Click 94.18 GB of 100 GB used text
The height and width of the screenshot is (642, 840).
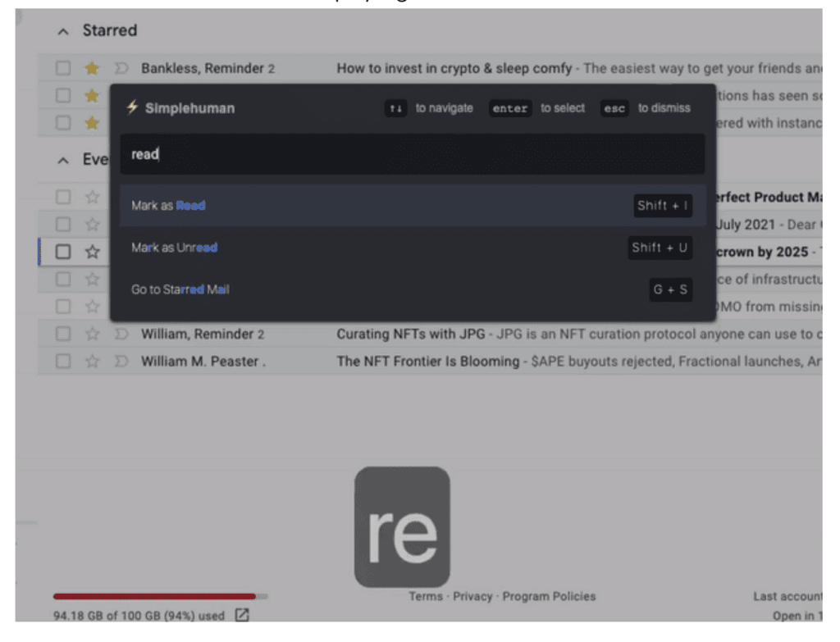(139, 616)
